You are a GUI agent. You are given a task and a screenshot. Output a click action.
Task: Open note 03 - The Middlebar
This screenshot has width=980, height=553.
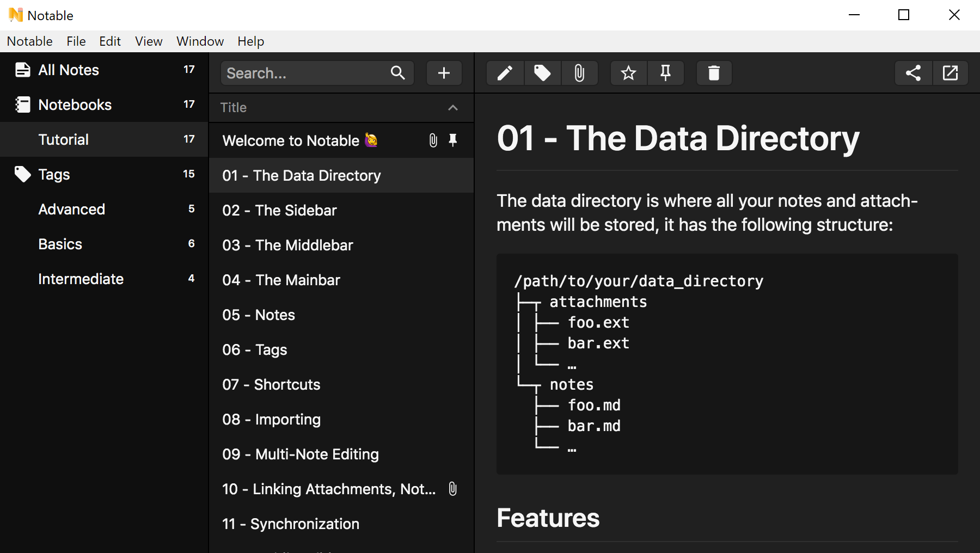click(341, 245)
